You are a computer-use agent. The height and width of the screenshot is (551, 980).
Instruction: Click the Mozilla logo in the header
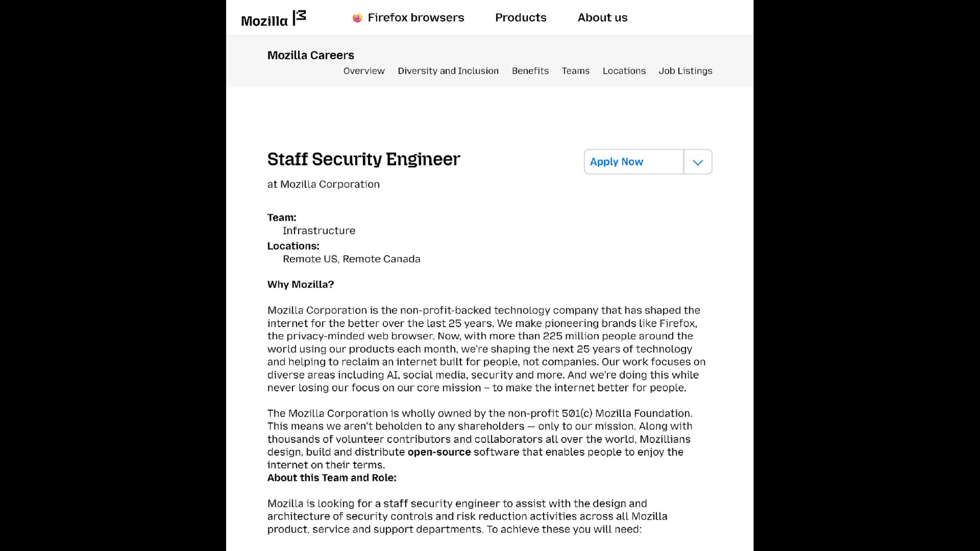(274, 18)
